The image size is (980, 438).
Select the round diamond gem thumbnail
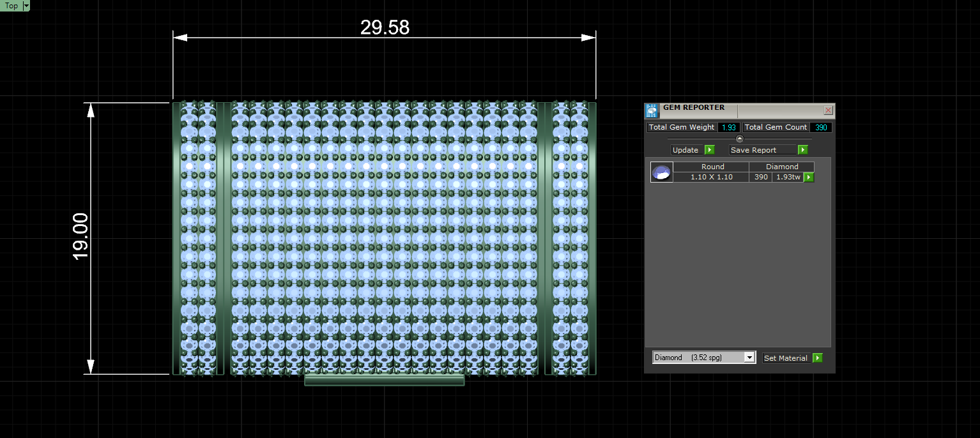pyautogui.click(x=662, y=172)
